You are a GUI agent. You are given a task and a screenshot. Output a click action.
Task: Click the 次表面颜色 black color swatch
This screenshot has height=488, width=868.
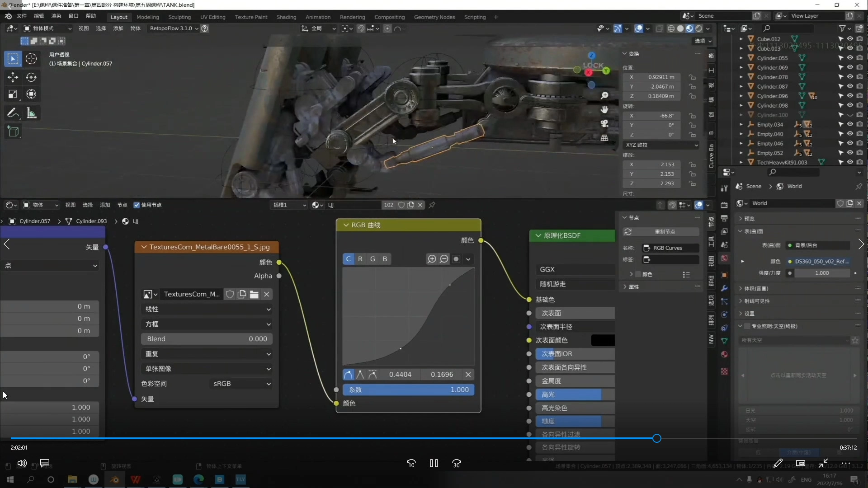[x=603, y=340]
